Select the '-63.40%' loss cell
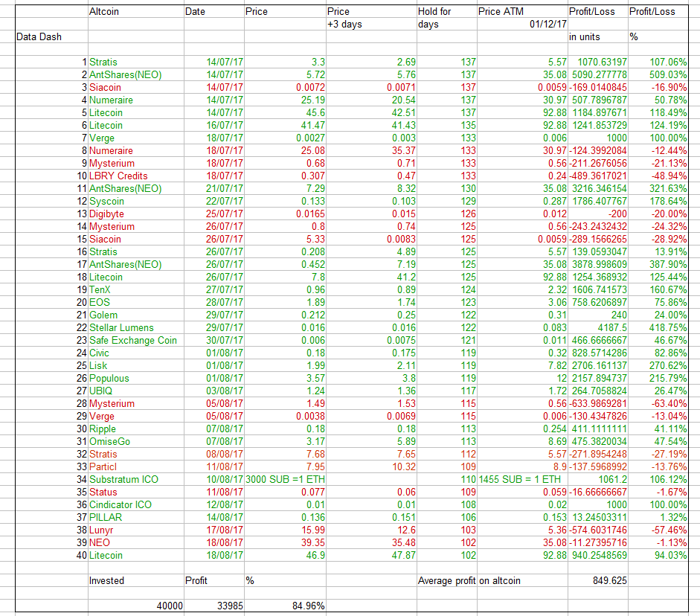Viewport: 700px width, 616px height. pos(658,403)
